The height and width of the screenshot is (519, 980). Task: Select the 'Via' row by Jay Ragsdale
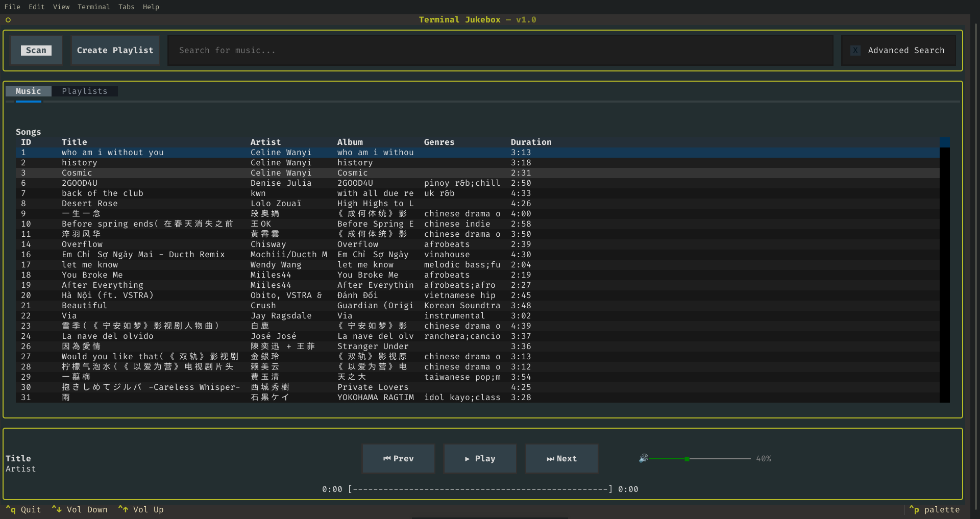(x=478, y=315)
